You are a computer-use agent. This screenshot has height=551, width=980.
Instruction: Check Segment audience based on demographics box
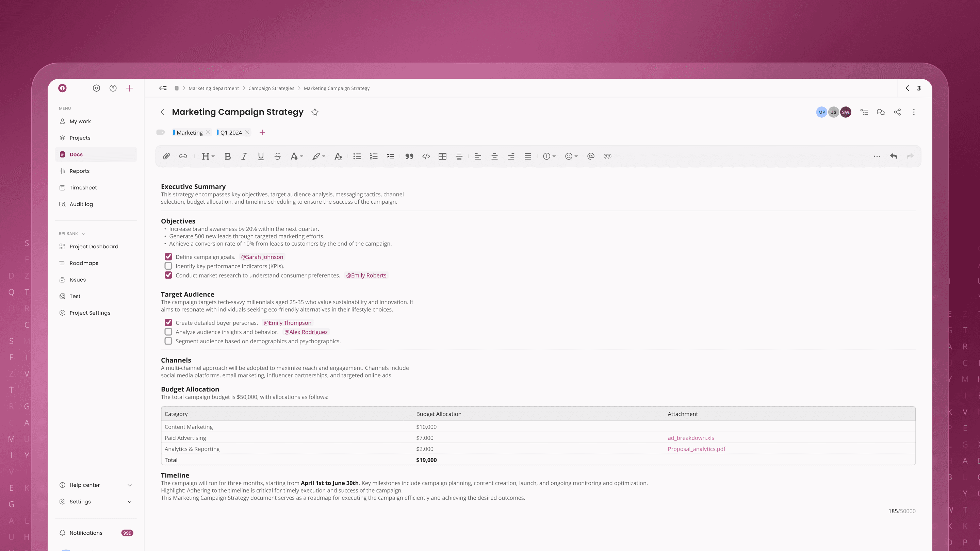coord(168,341)
